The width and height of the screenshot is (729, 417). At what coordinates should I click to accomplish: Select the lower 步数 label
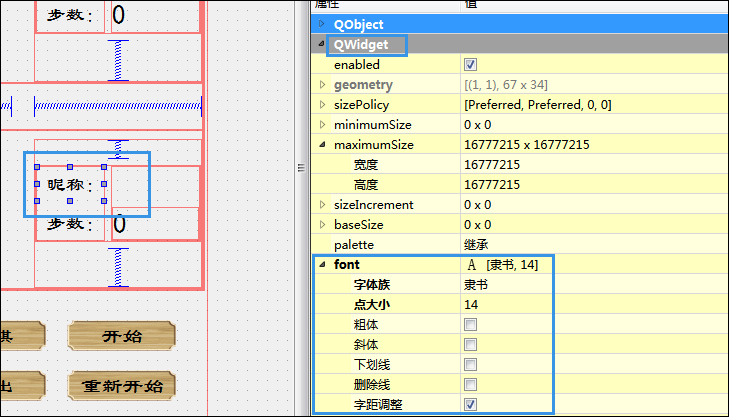click(x=70, y=225)
